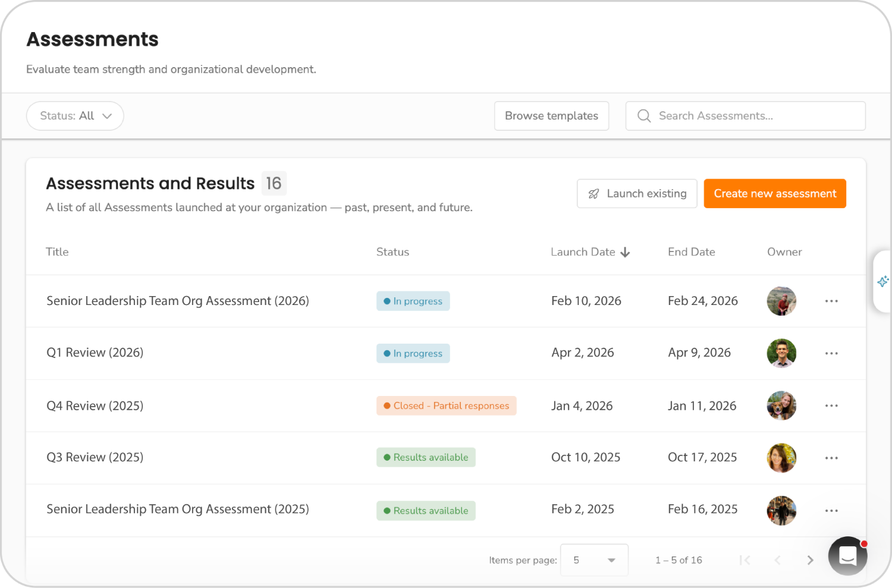The image size is (892, 588).
Task: Click the sparkle assistant icon on right edge
Action: tap(882, 281)
